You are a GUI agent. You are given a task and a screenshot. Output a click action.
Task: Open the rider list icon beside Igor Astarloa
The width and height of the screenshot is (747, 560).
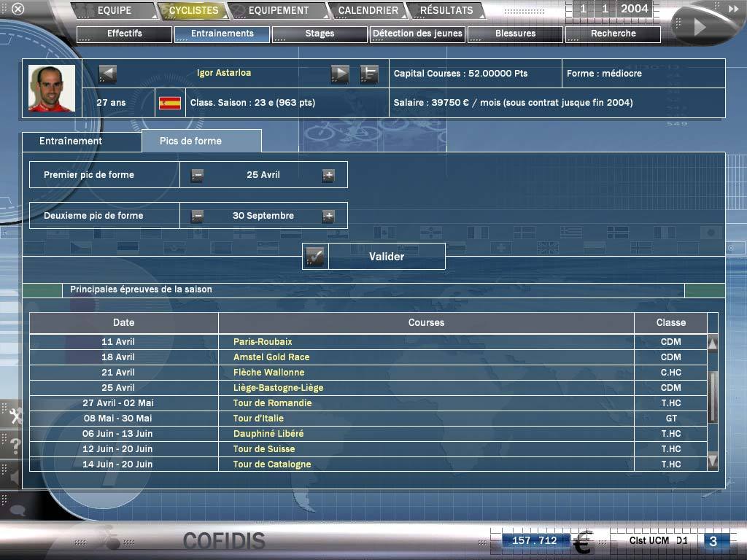point(369,74)
